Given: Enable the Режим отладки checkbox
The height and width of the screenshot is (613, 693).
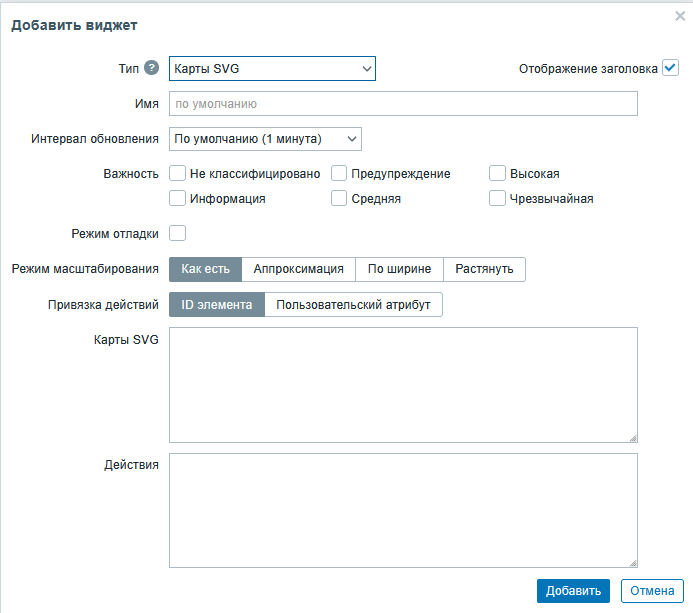Looking at the screenshot, I should [x=178, y=233].
